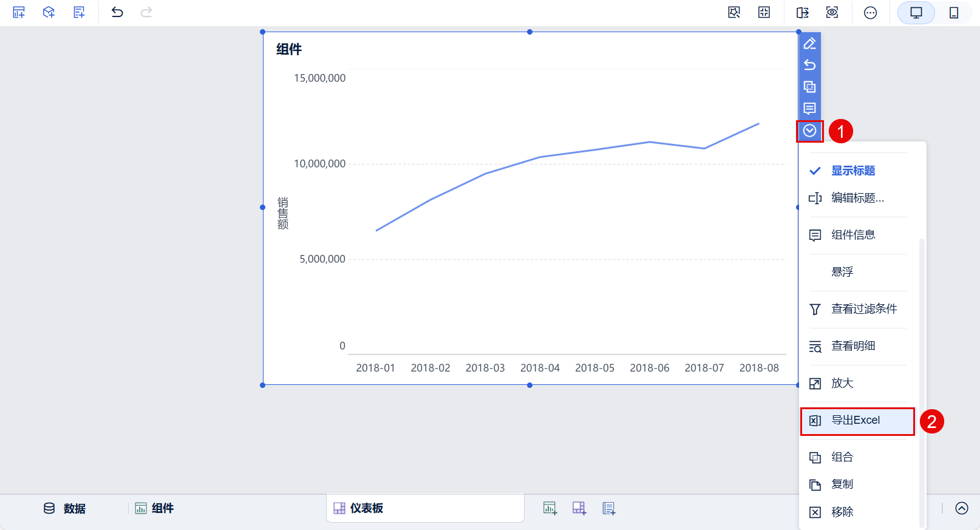Screen dimensions: 980x530
Task: Click the add dashboard icon in bottom bar
Action: (579, 508)
